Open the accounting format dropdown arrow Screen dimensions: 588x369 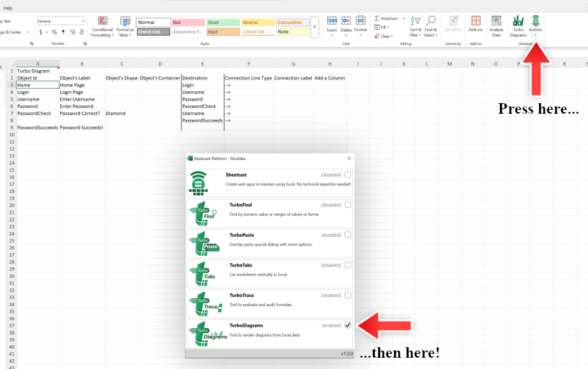(x=47, y=32)
